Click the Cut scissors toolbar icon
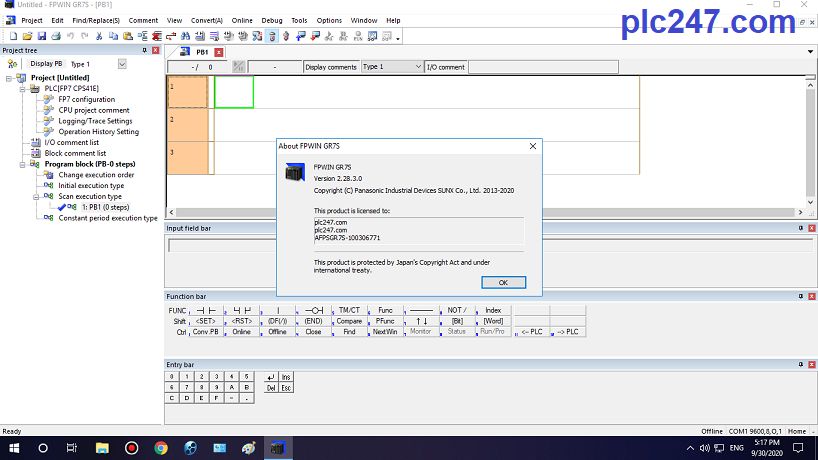This screenshot has width=818, height=460. 99,36
